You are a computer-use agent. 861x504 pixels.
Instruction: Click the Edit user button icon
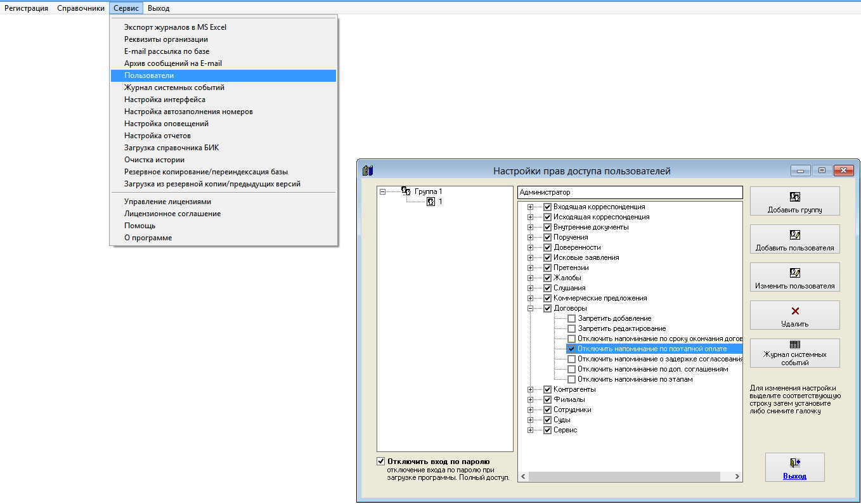point(795,273)
